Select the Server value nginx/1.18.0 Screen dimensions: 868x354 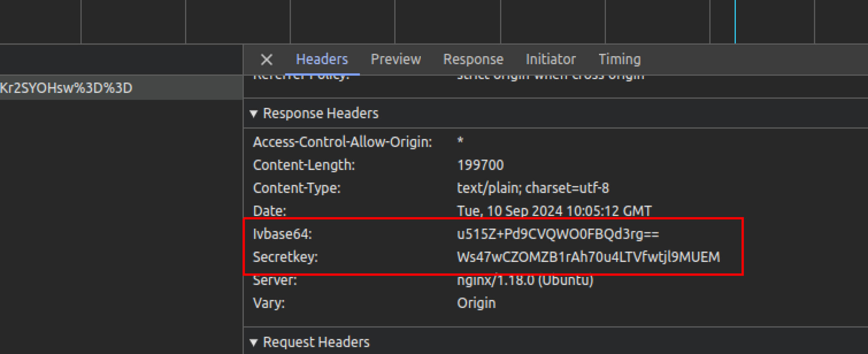point(525,280)
